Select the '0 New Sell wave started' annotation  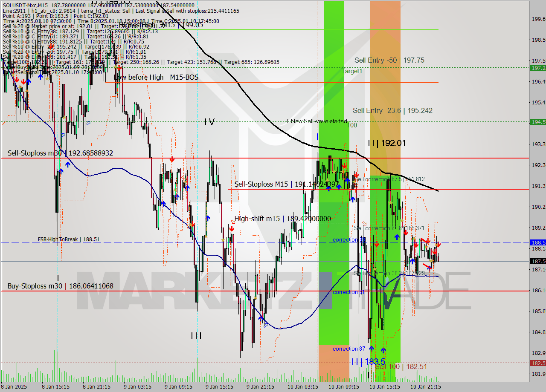[x=317, y=121]
